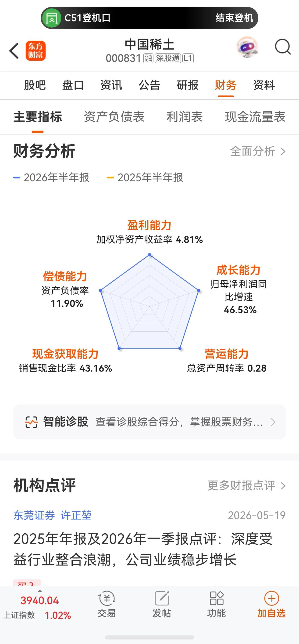This screenshot has width=299, height=644.
Task: Add stock via 加自选 plus icon
Action: tap(271, 598)
